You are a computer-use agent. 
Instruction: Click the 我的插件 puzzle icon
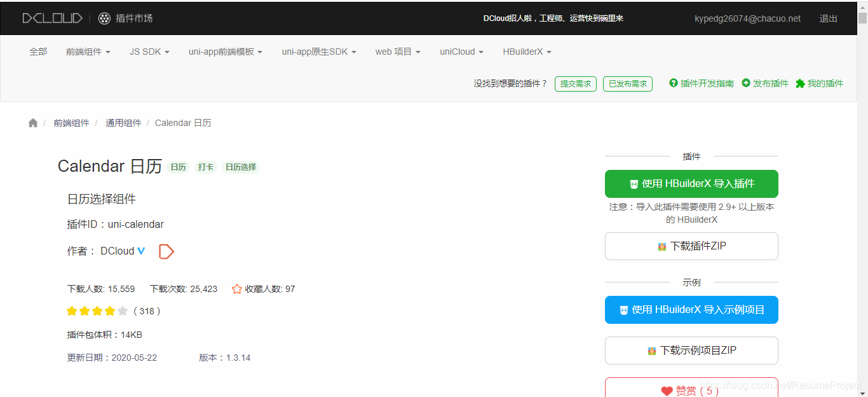point(801,83)
